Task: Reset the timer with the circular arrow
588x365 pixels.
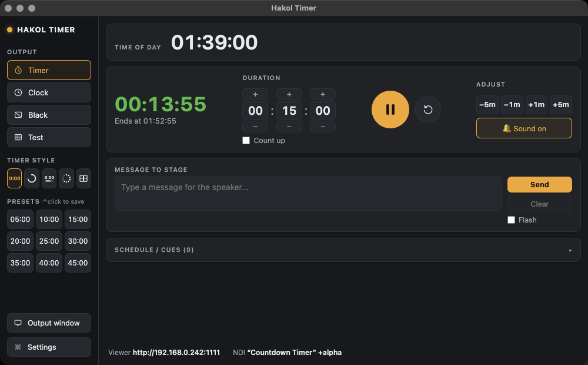Action: click(x=428, y=109)
